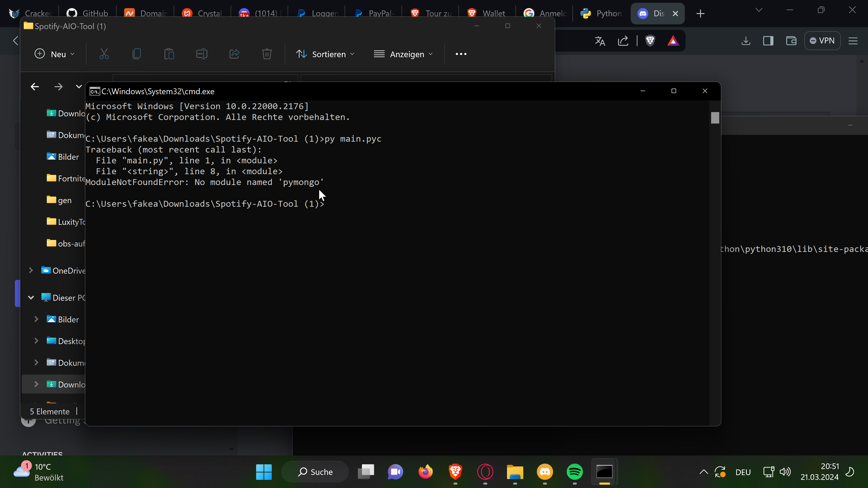Toggle the browser sidebar panel
Image resolution: width=868 pixels, height=488 pixels.
click(768, 41)
